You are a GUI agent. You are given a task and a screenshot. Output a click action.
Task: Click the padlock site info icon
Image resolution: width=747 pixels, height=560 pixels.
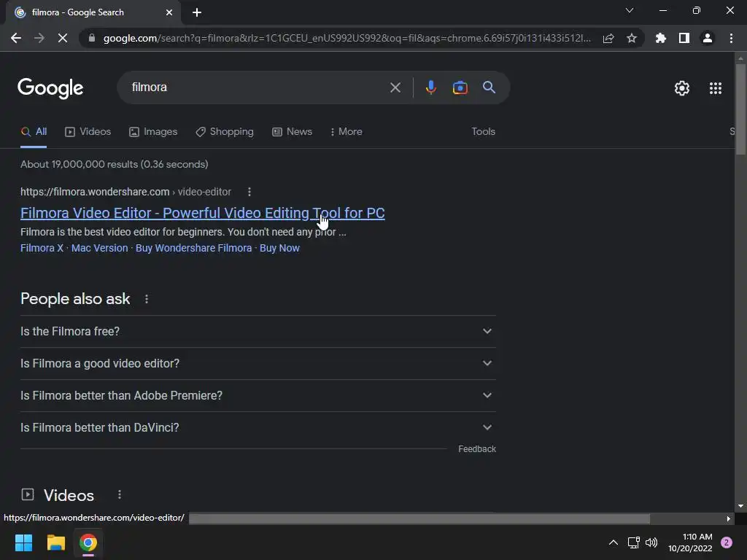click(x=92, y=38)
